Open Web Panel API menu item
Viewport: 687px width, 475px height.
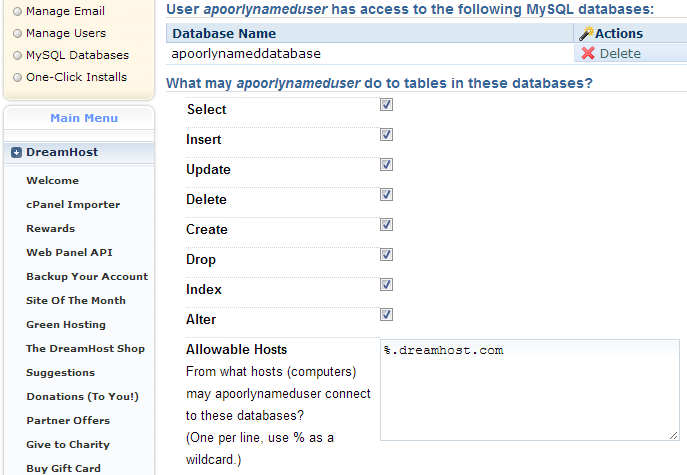[x=69, y=252]
